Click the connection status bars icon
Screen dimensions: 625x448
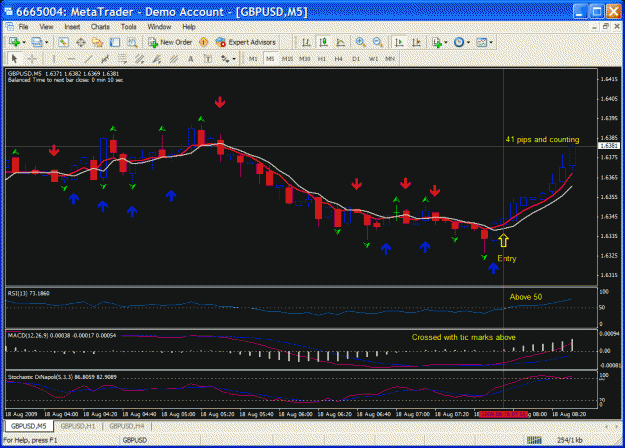tap(534, 440)
